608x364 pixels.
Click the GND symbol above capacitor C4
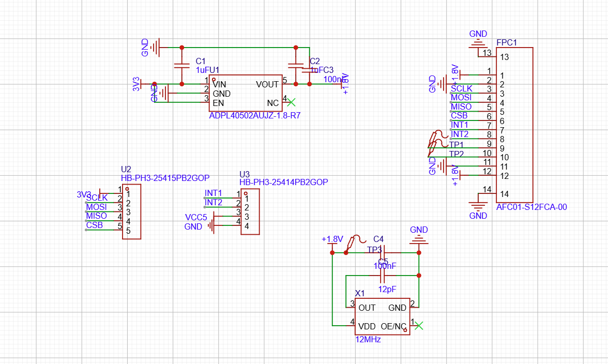pyautogui.click(x=419, y=240)
